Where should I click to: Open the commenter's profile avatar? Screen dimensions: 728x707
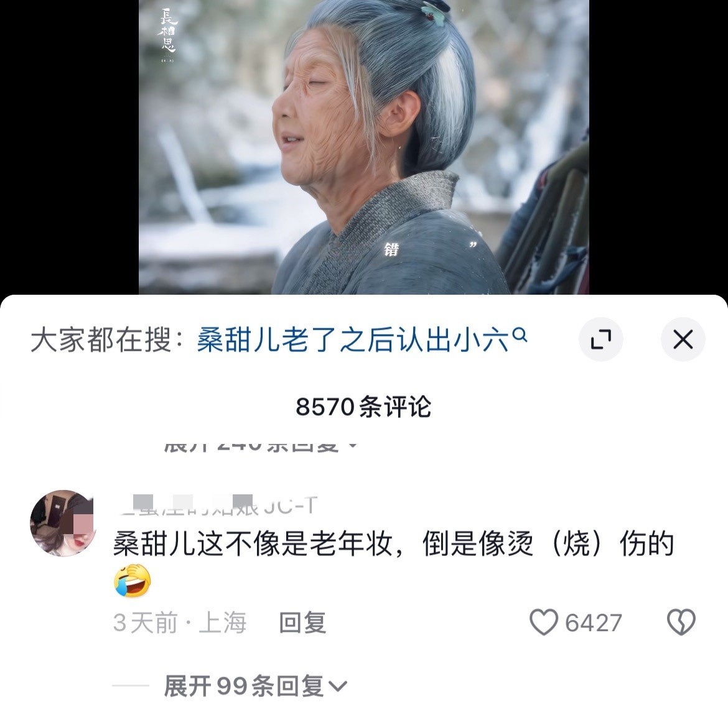(63, 523)
